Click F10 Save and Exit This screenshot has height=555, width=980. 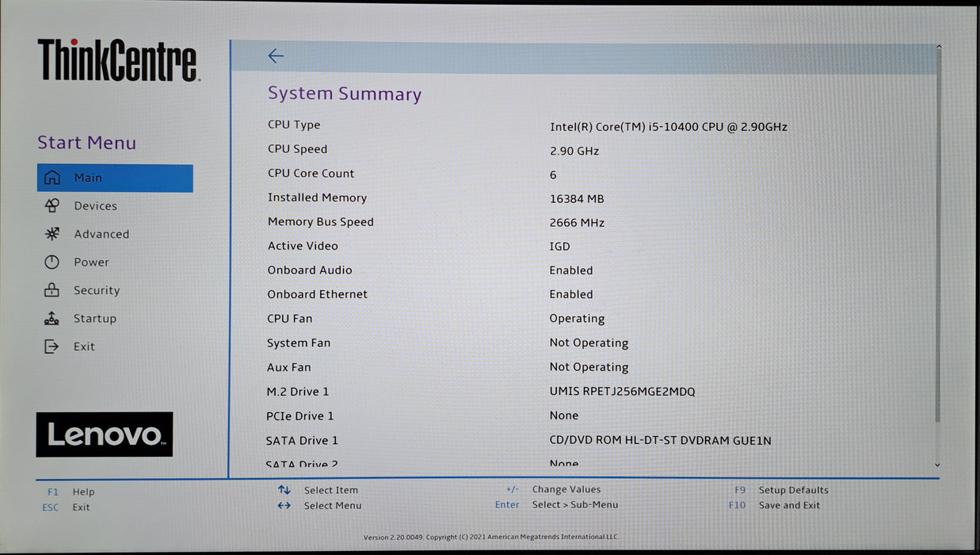775,505
